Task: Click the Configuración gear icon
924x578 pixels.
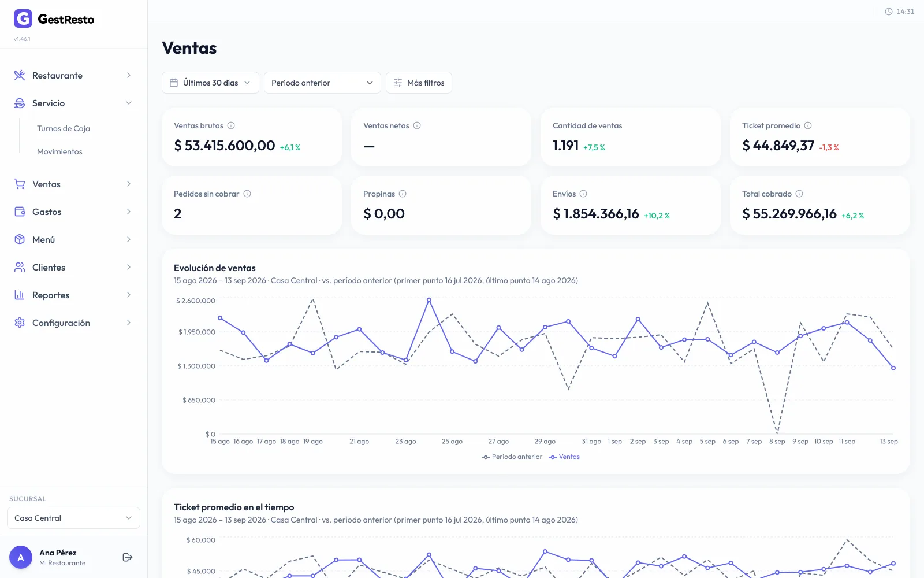Action: coord(20,323)
